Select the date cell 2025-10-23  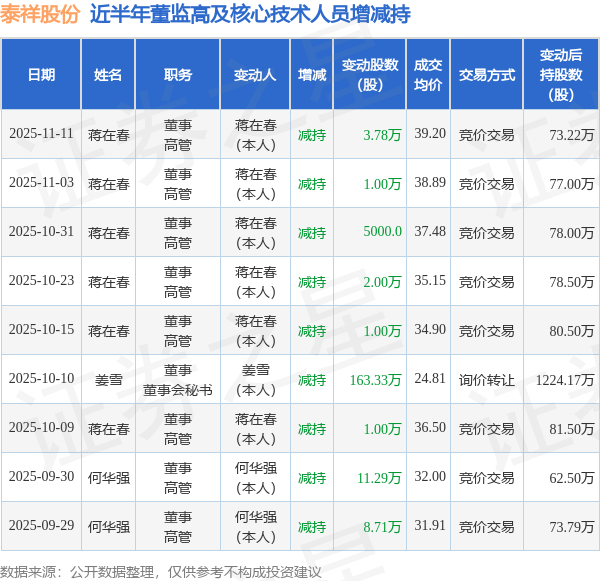point(41,281)
